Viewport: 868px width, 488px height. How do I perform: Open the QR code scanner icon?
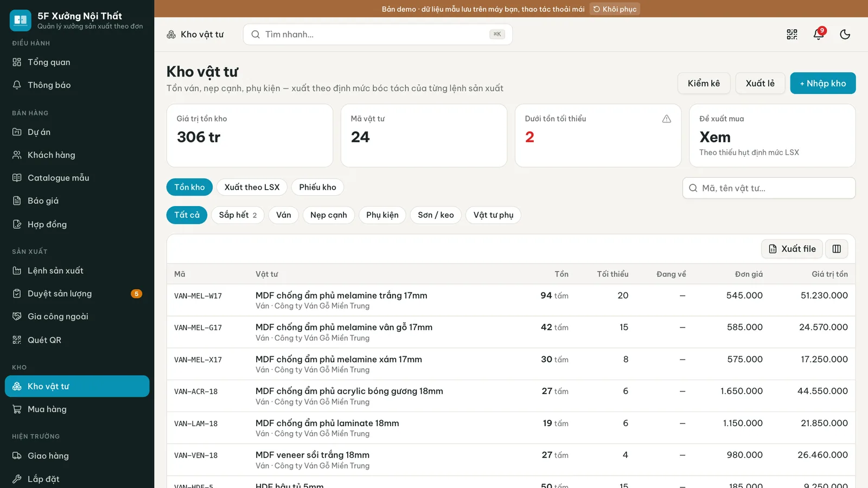pos(792,35)
